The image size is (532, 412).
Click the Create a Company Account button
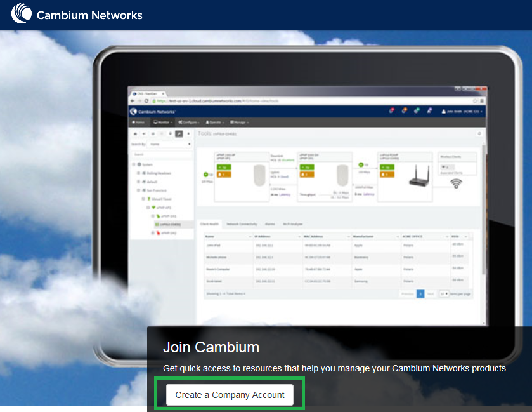click(230, 395)
